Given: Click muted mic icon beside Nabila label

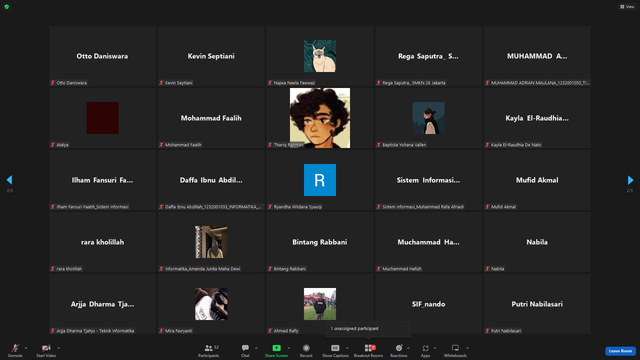Looking at the screenshot, I should pyautogui.click(x=487, y=269).
